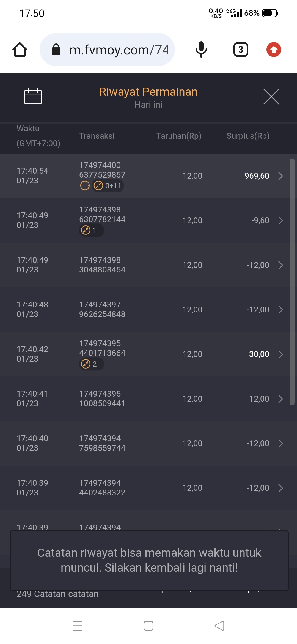297x644 pixels.
Task: Tap the red upload arrow icon
Action: point(274,50)
